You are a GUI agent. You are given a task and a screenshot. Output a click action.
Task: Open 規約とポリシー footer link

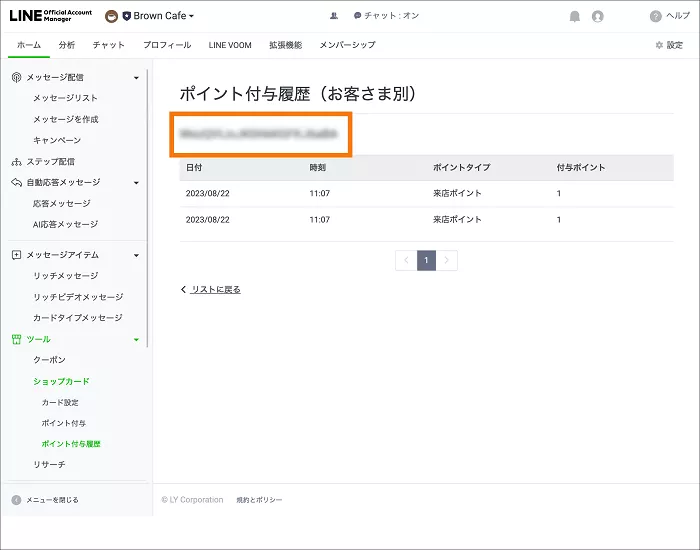point(259,500)
